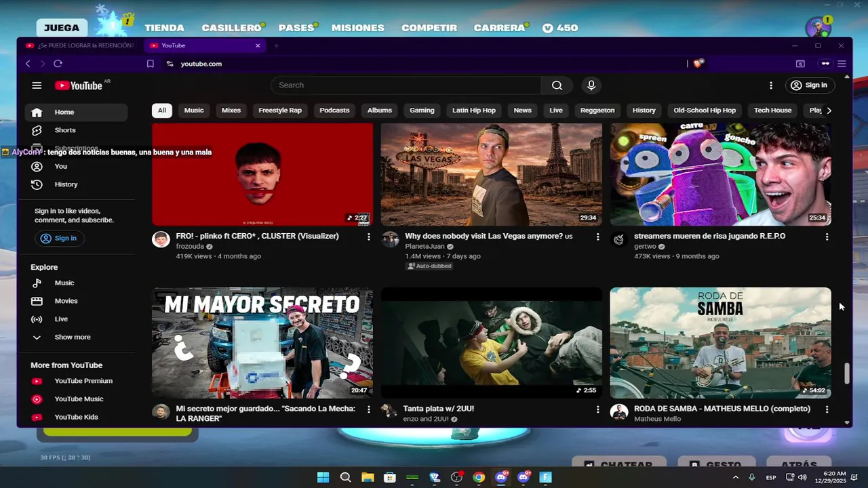This screenshot has height=488, width=868.
Task: Click the YouTube search input field
Action: click(x=406, y=85)
